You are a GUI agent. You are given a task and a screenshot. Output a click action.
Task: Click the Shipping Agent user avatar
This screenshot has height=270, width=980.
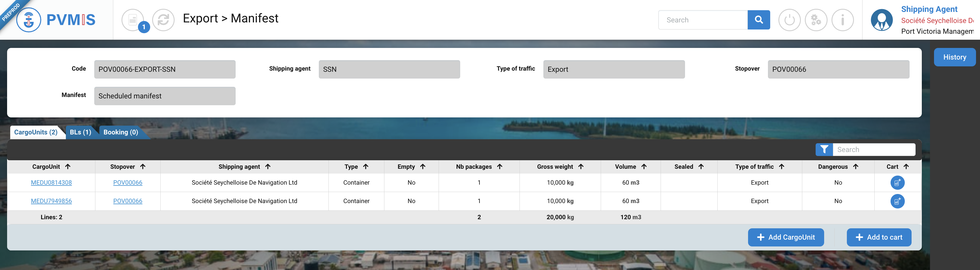[x=881, y=20]
